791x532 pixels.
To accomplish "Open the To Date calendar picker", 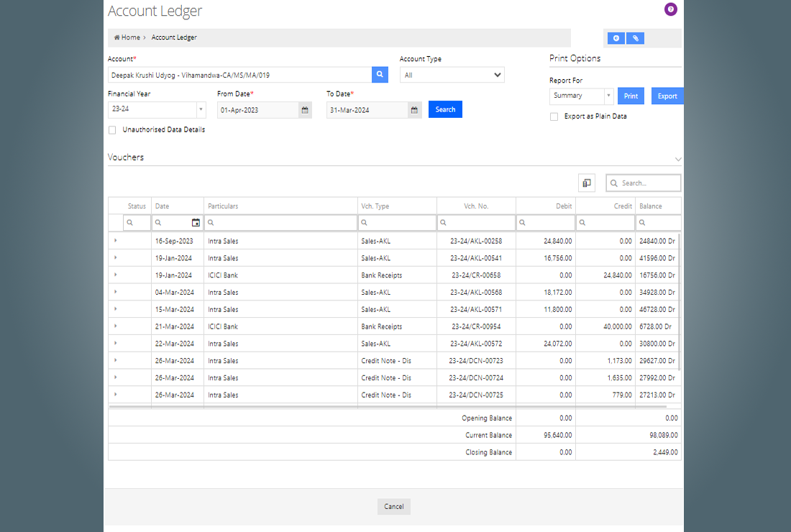I will pos(414,110).
